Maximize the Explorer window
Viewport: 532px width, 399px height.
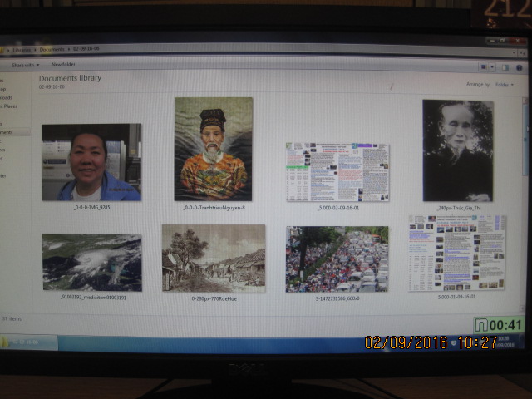tap(503, 41)
